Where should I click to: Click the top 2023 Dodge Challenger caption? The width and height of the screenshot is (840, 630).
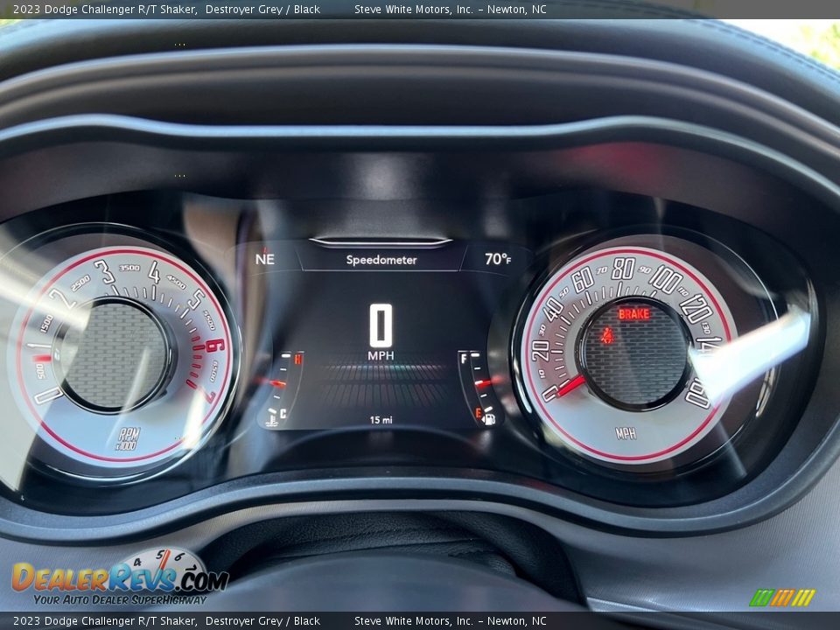click(104, 9)
